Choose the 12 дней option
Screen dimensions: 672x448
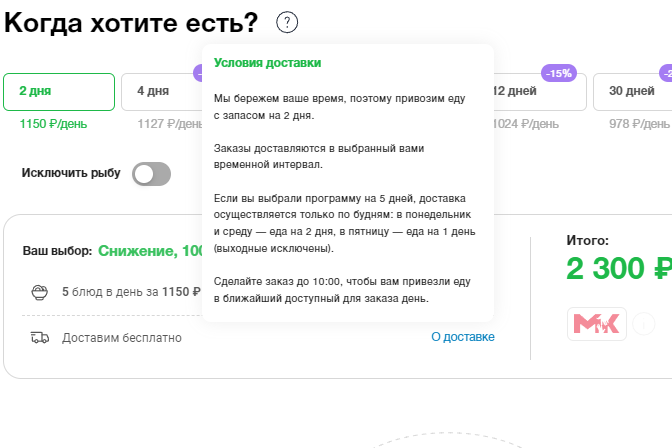540,92
